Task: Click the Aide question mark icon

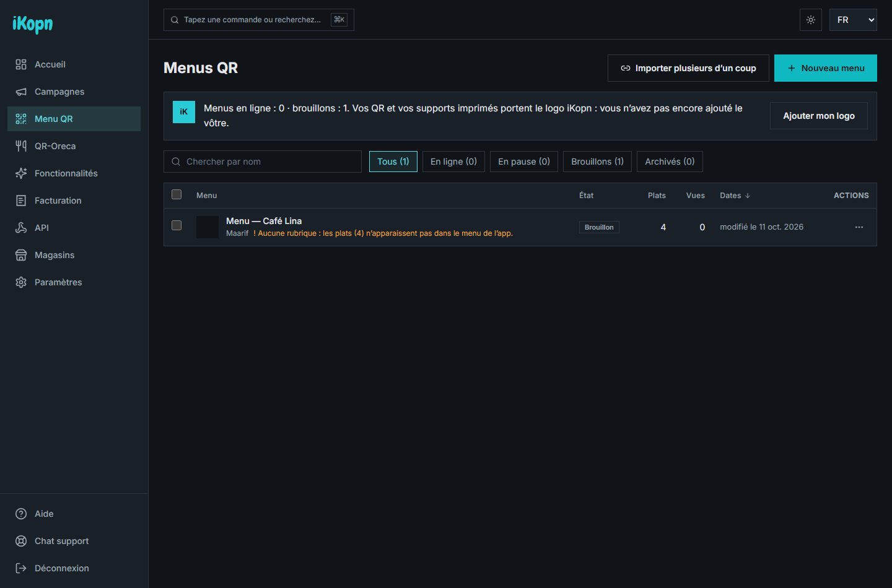Action: 21,514
